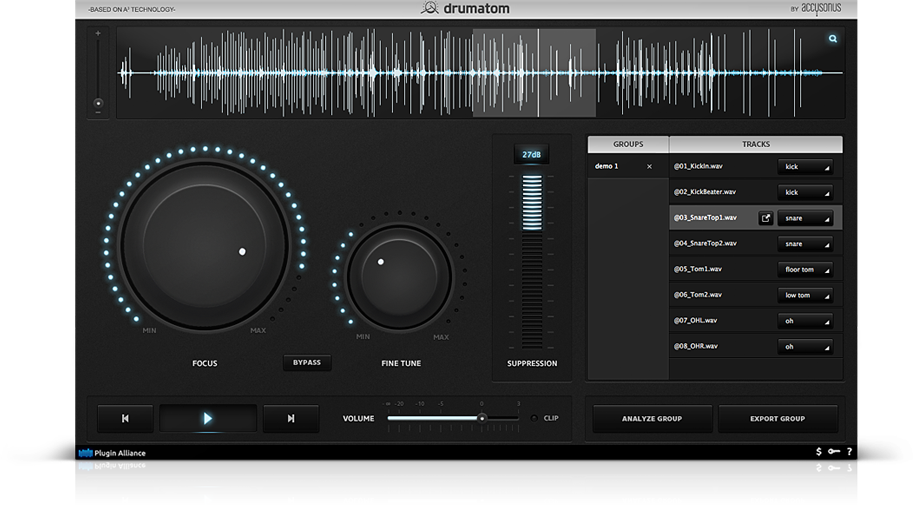Open the kick dropdown for @01_KickIn.wav
Image resolution: width=913 pixels, height=505 pixels.
point(805,167)
